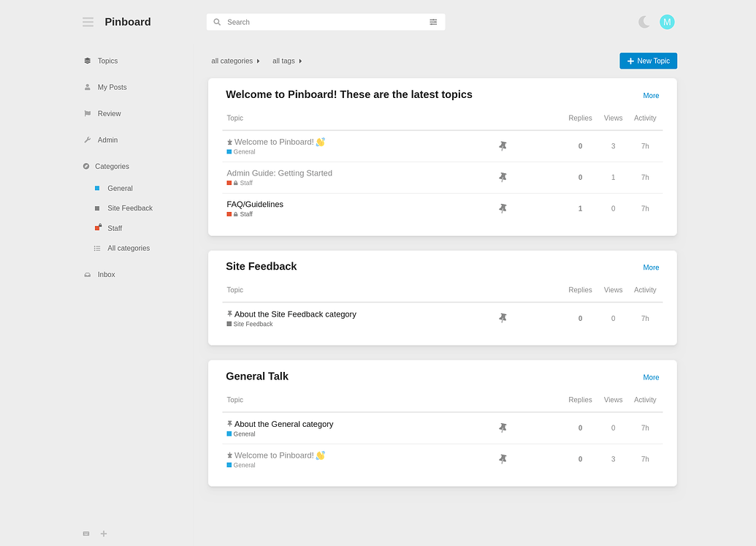Click the keyboard shortcuts icon
This screenshot has width=756, height=546.
click(x=86, y=534)
